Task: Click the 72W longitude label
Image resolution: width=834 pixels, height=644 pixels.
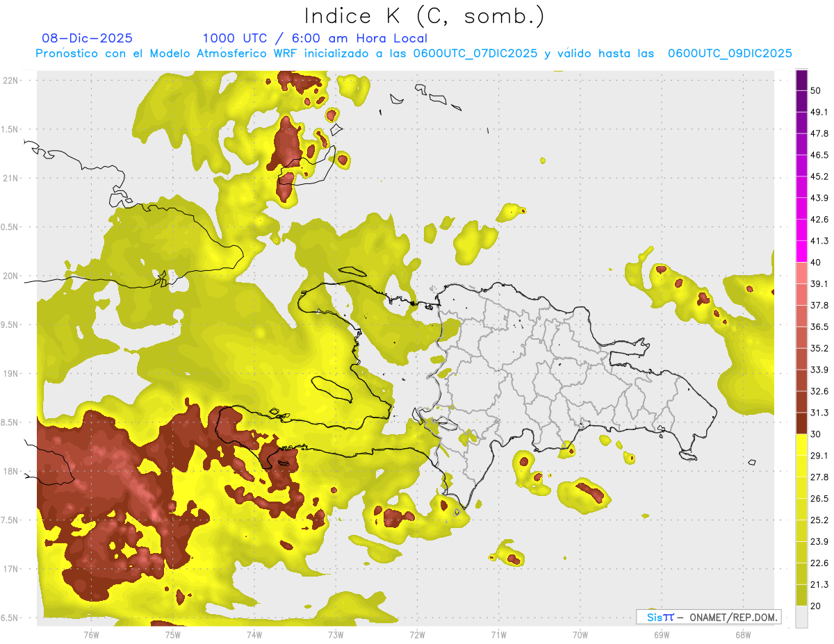Action: 417,634
